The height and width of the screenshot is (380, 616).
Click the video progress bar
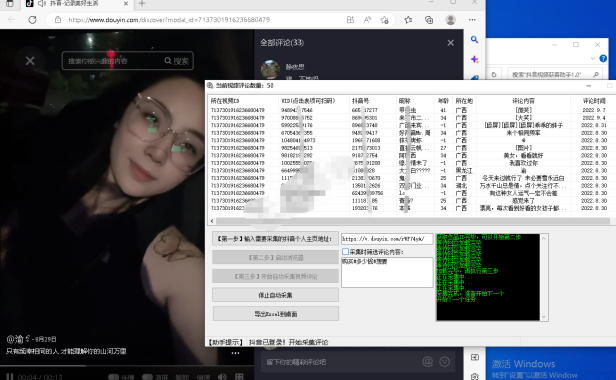pyautogui.click(x=127, y=366)
